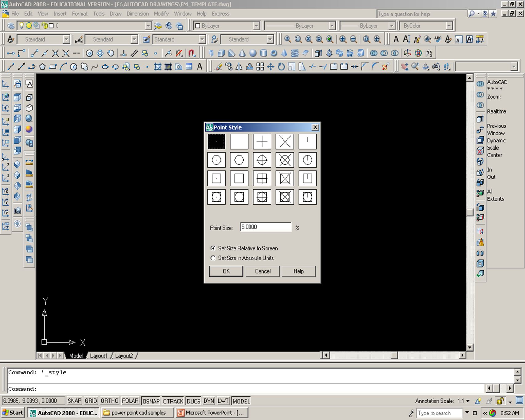Click the Windows Start button
Image resolution: width=525 pixels, height=420 pixels.
[13, 413]
